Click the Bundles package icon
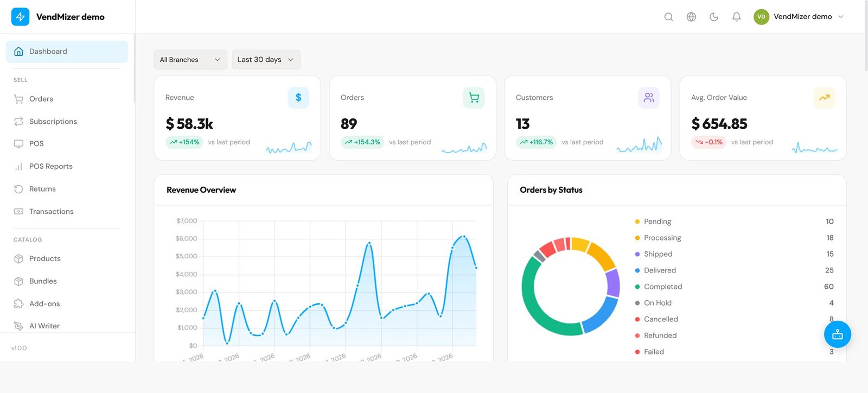This screenshot has height=393, width=868. coord(18,281)
